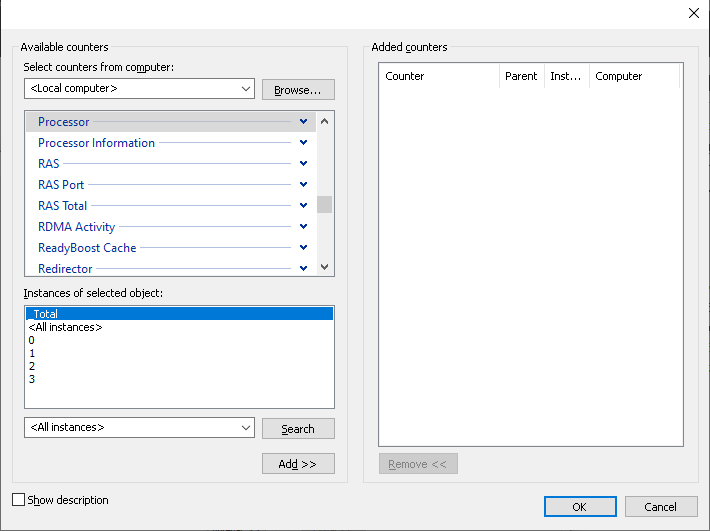Expand the Redirector chevron

(303, 268)
